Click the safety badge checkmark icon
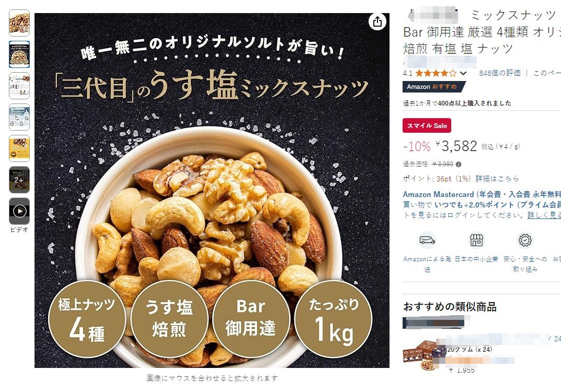The image size is (561, 392). click(525, 240)
